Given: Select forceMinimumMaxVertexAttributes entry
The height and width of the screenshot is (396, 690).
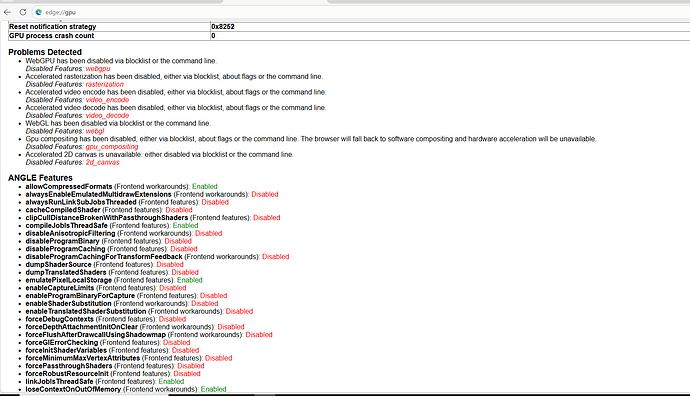Looking at the screenshot, I should 128,359.
